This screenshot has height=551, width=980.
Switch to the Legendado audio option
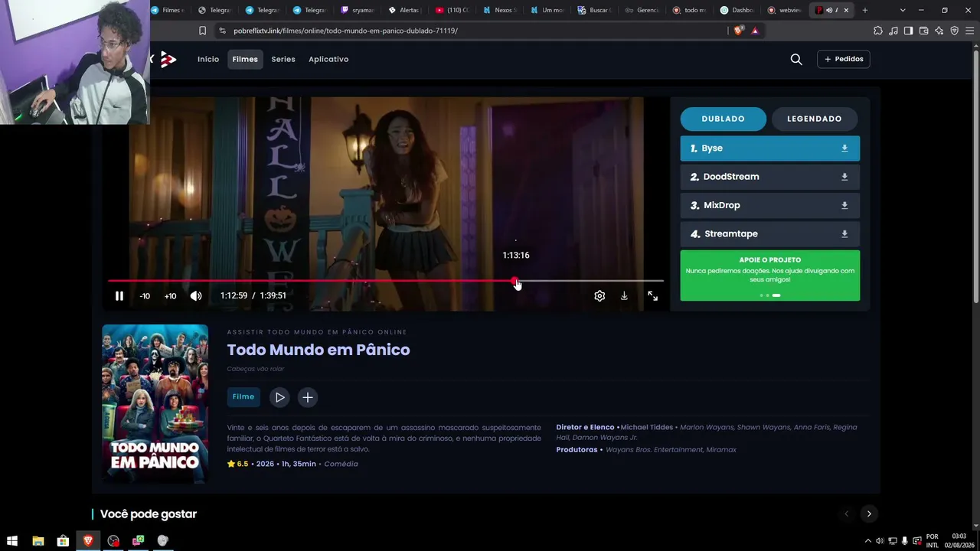(815, 119)
